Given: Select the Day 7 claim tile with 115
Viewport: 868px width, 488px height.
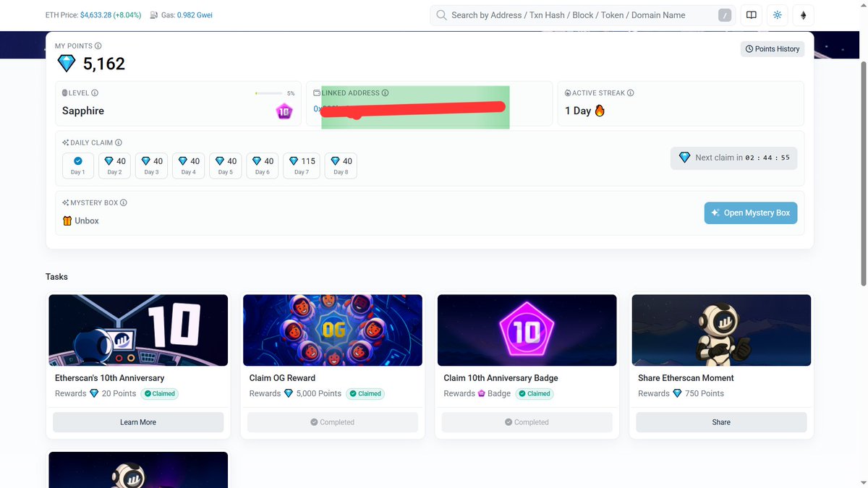Looking at the screenshot, I should (302, 166).
